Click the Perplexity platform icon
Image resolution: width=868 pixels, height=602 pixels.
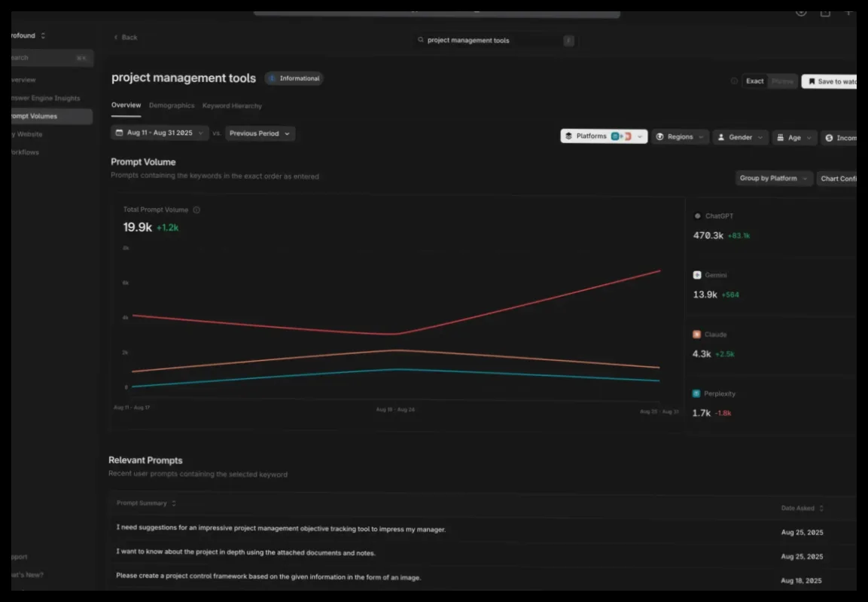tap(696, 394)
